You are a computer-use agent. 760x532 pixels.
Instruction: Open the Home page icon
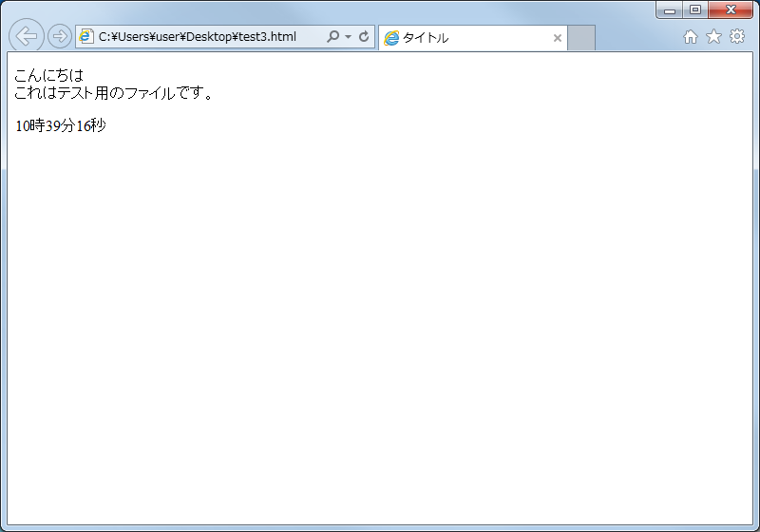[691, 37]
